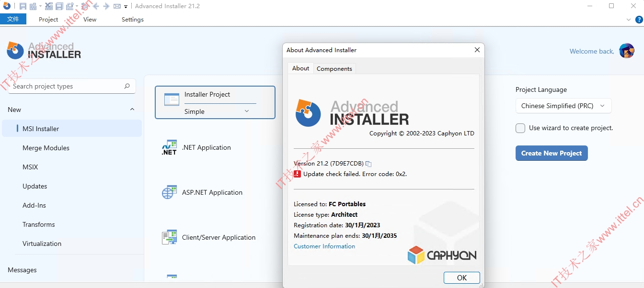Click the Save icon in quick access toolbar
Screen dimensions: 644x288
coord(23,6)
